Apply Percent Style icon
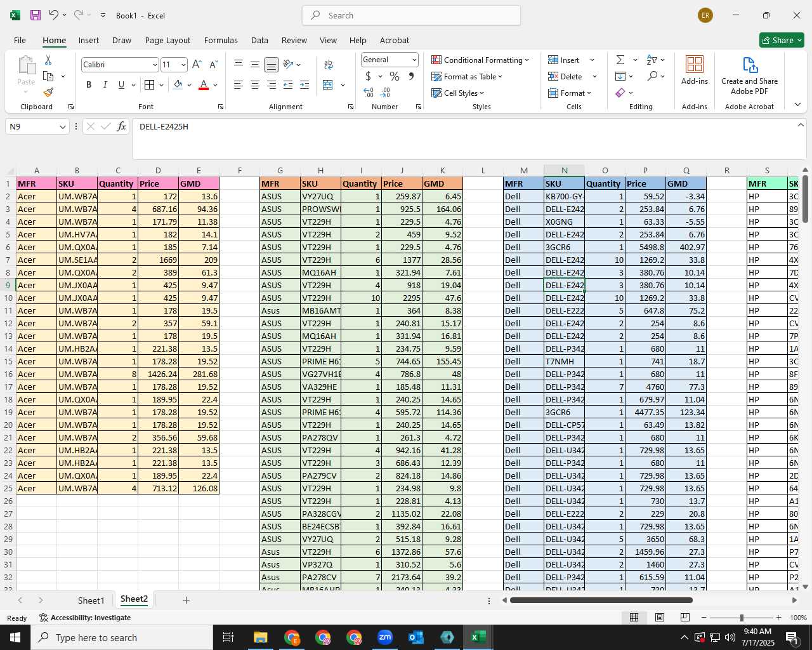Screen dimensions: 812x650 (x=395, y=76)
